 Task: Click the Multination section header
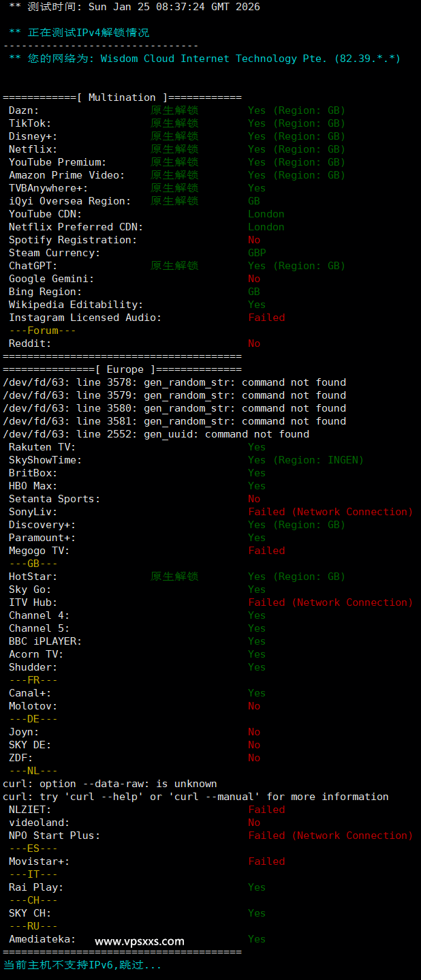pos(122,97)
